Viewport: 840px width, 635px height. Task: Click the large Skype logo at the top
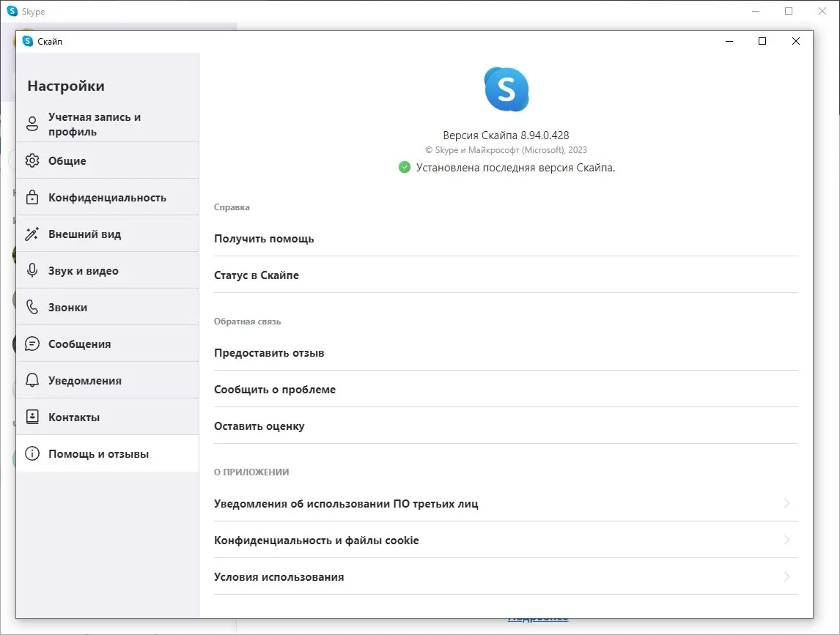pyautogui.click(x=506, y=89)
